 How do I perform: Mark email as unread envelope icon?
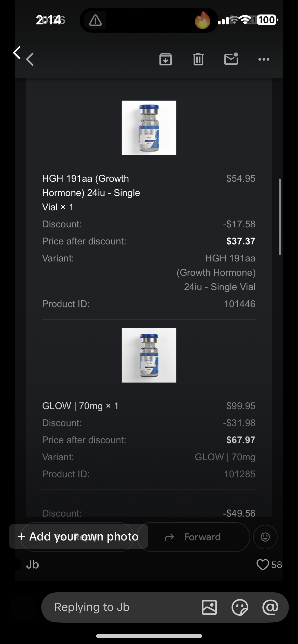coord(231,59)
